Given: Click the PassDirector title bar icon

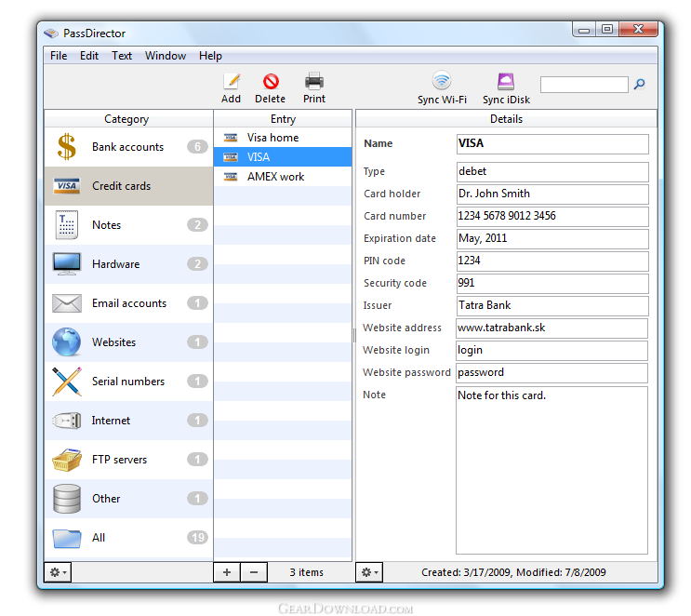Looking at the screenshot, I should (51, 33).
